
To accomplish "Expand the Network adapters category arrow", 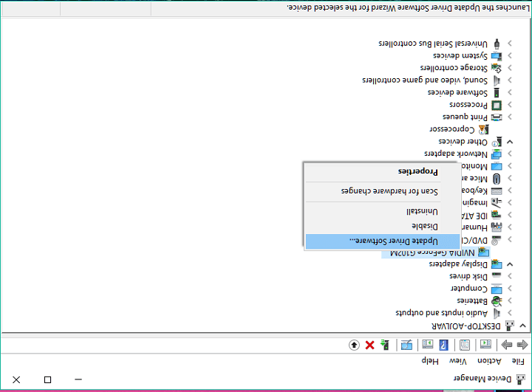I will (x=510, y=154).
